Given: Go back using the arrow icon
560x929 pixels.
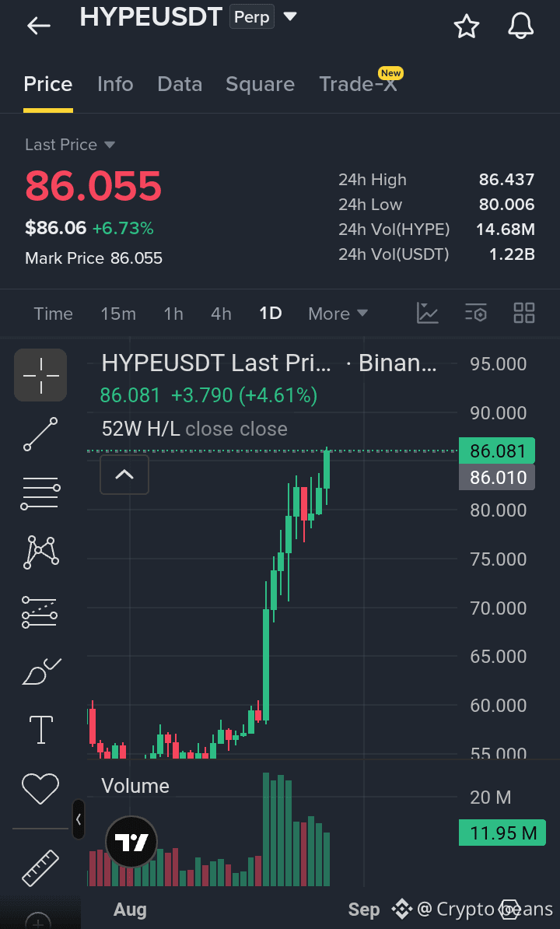Looking at the screenshot, I should [38, 26].
